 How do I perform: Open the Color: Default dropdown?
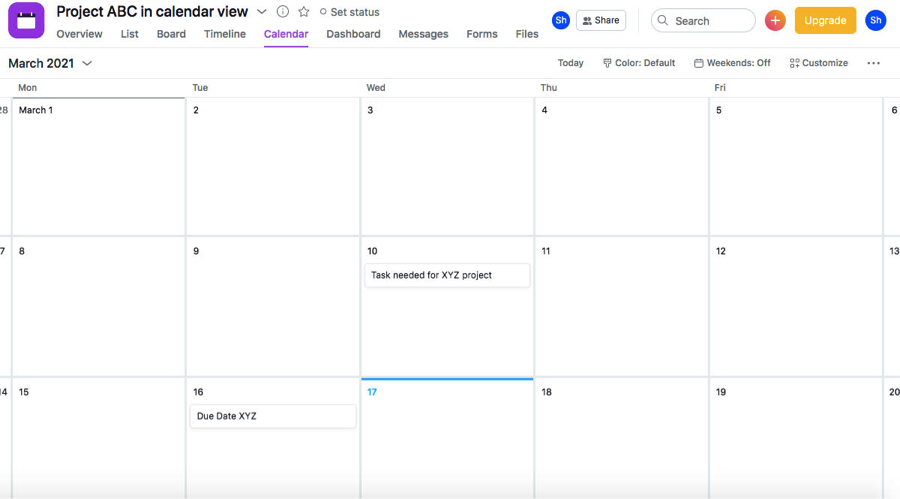click(x=639, y=63)
